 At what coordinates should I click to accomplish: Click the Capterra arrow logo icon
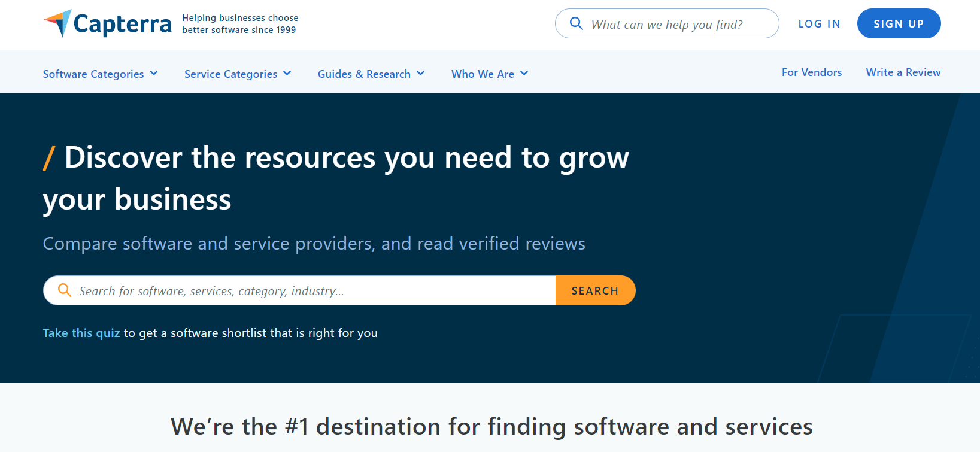58,23
